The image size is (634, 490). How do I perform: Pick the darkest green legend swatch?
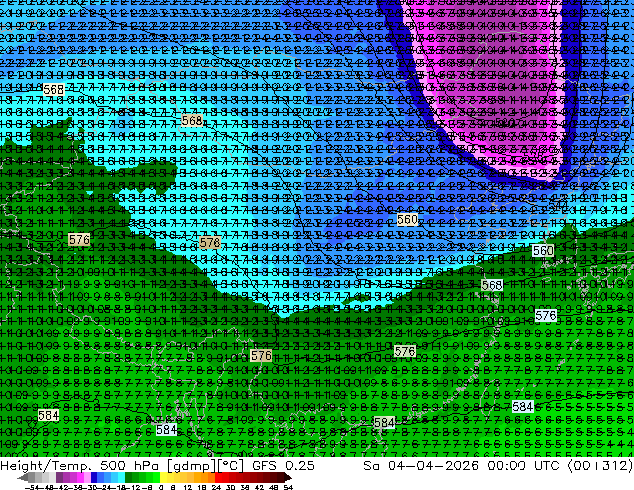(128, 477)
